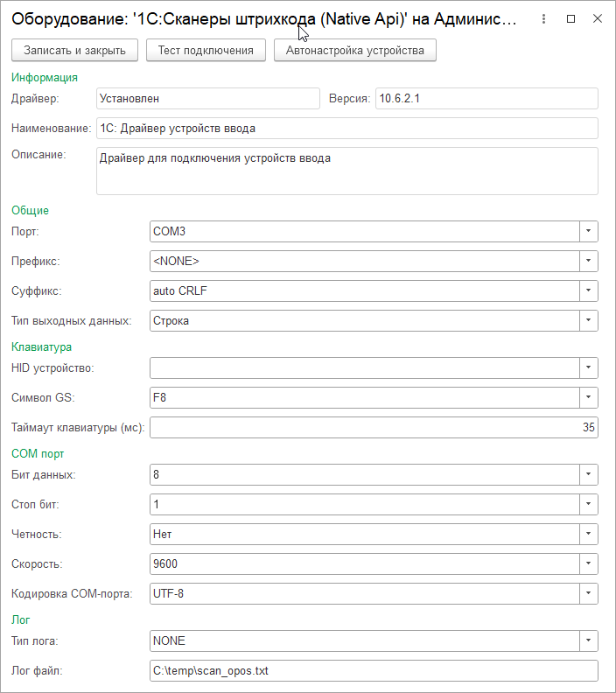Click the 'Записать и закрыть' button
This screenshot has width=616, height=693.
coord(75,50)
